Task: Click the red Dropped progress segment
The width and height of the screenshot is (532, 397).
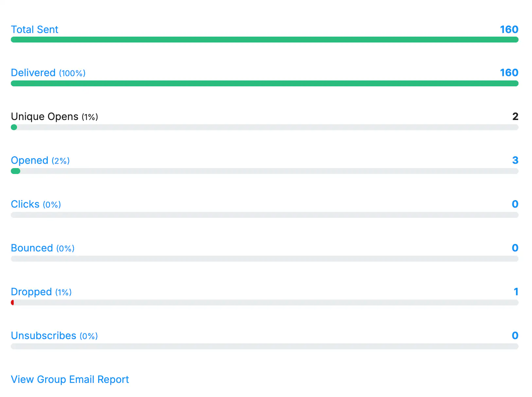Action: tap(13, 302)
